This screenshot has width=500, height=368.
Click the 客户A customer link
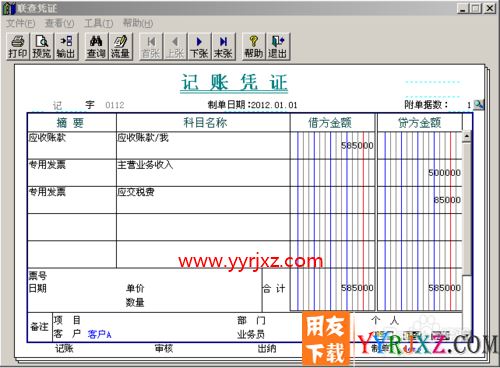point(99,334)
